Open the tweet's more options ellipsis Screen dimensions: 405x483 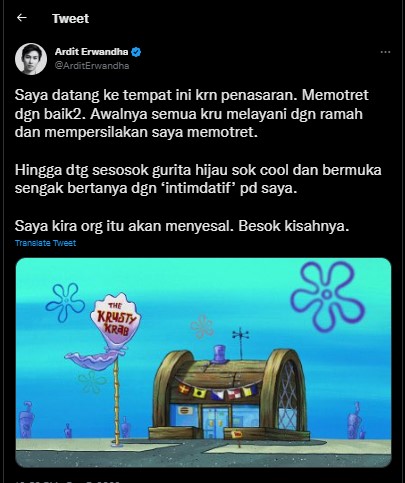[385, 52]
